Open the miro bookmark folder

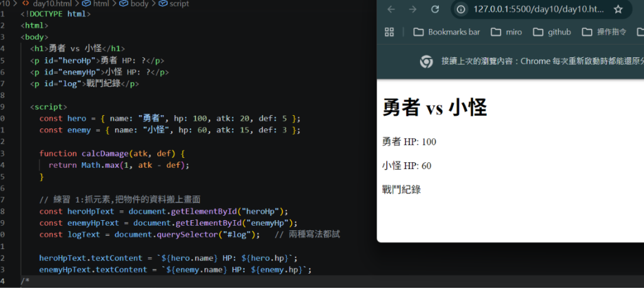(506, 32)
